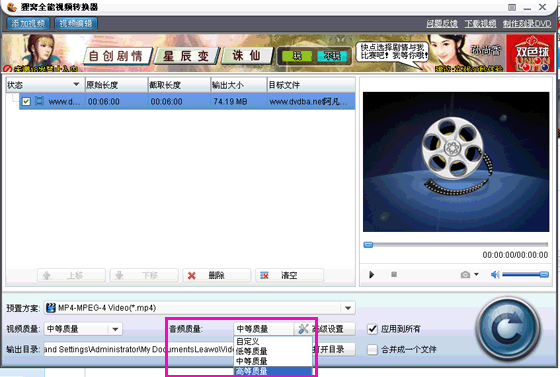The image size is (560, 377).
Task: Open the 视频编辑 (video edit) button
Action: click(76, 24)
